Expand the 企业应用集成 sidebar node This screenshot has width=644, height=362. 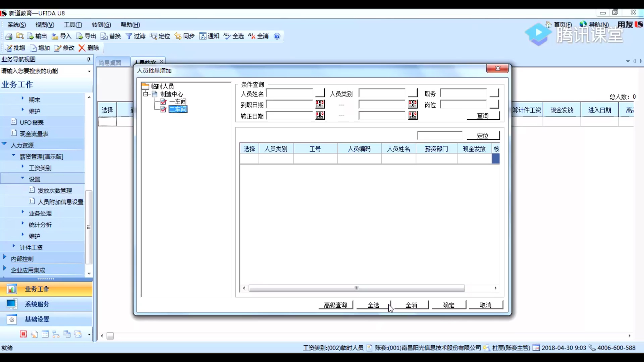(4, 268)
